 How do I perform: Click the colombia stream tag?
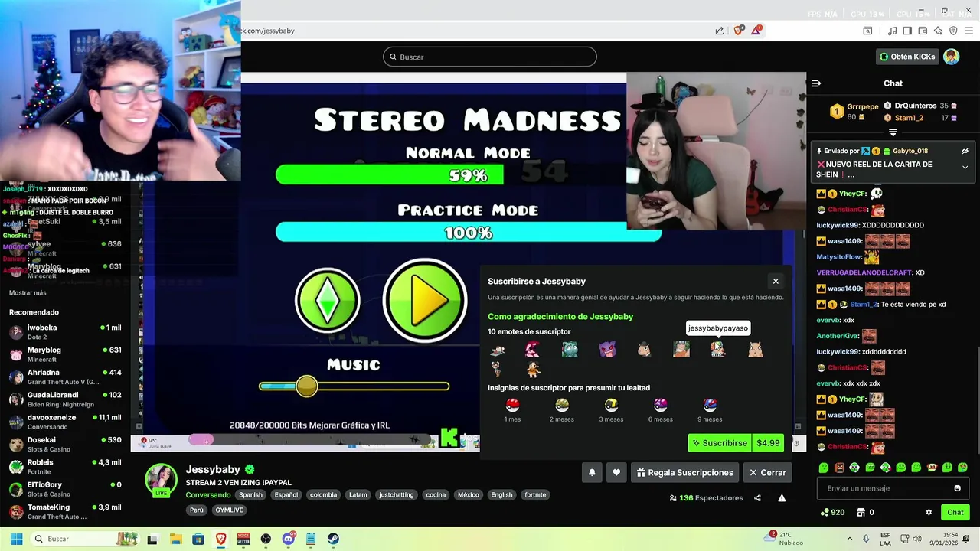coord(323,495)
